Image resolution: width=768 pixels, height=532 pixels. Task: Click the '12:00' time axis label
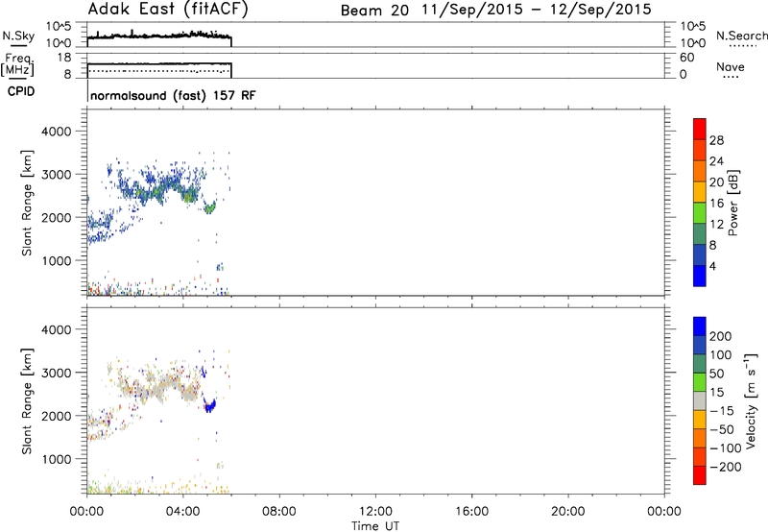pyautogui.click(x=375, y=512)
